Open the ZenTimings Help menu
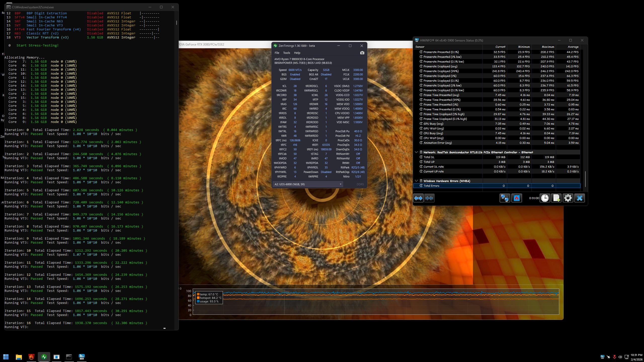The width and height of the screenshot is (644, 362). coord(297,53)
